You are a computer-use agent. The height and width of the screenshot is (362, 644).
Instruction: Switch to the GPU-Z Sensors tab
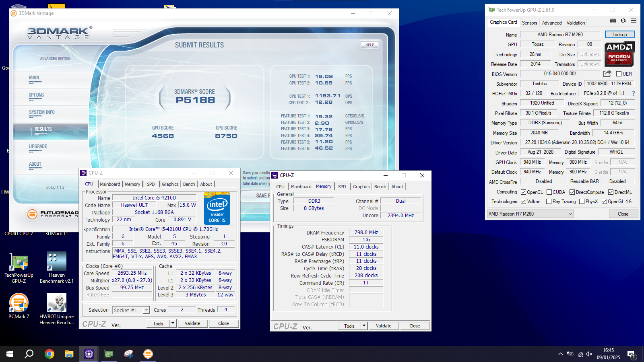click(x=529, y=23)
